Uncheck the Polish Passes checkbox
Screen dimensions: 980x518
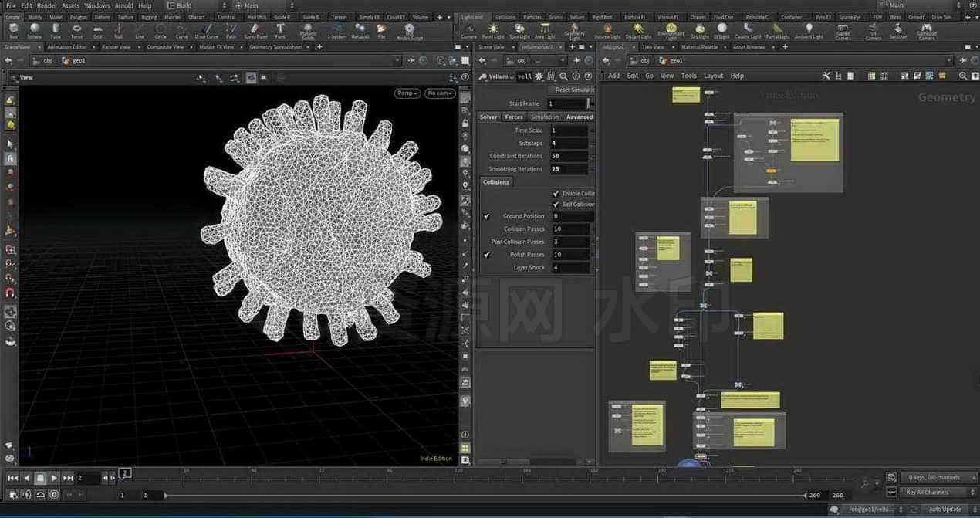pyautogui.click(x=486, y=254)
